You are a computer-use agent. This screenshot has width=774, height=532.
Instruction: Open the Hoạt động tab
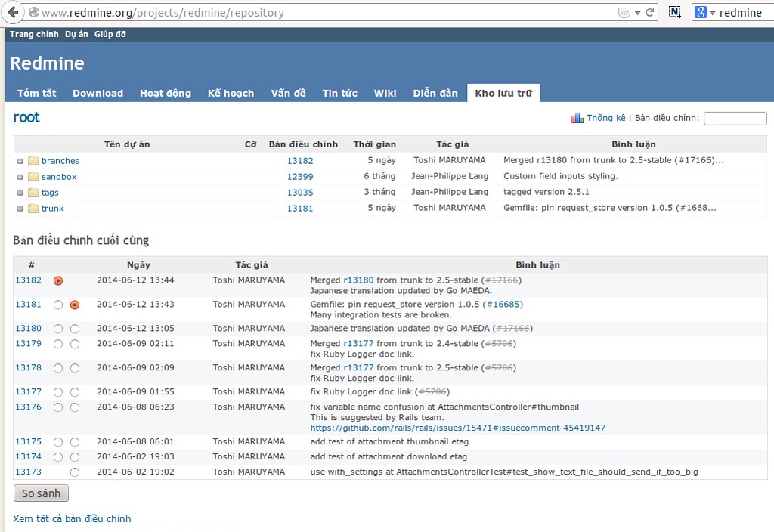pyautogui.click(x=166, y=93)
